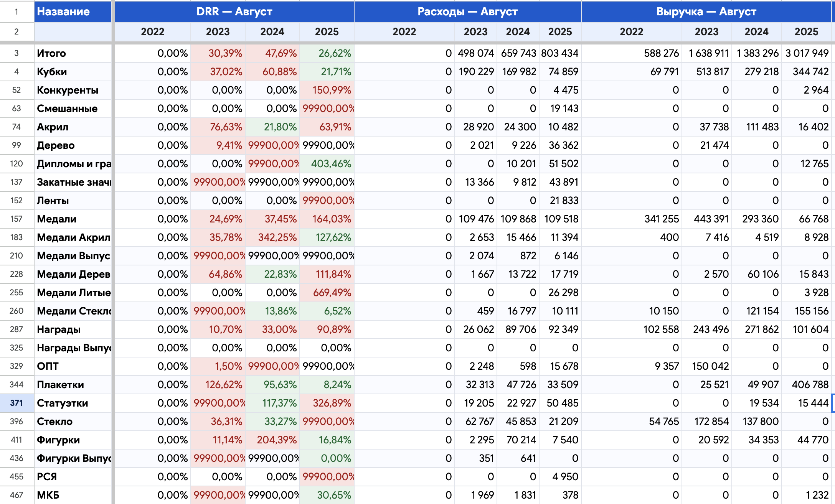
Task: Click the 'Итого' row label cell
Action: point(73,53)
